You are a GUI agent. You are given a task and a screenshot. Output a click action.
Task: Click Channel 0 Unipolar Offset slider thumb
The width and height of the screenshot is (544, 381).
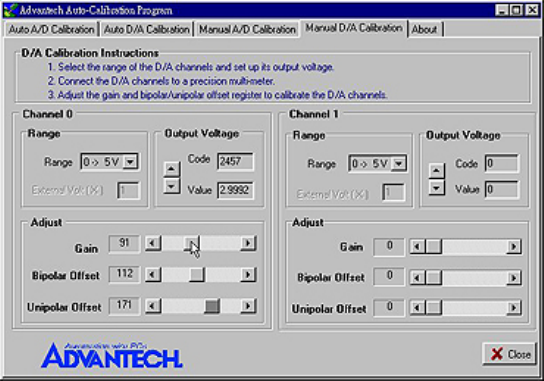tap(212, 306)
